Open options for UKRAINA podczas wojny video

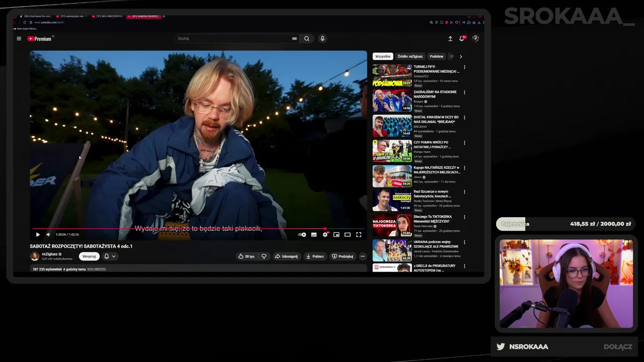point(464,242)
